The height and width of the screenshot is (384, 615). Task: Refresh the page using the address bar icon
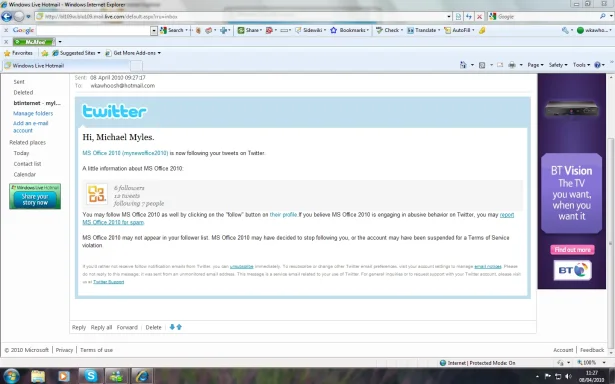click(x=469, y=16)
